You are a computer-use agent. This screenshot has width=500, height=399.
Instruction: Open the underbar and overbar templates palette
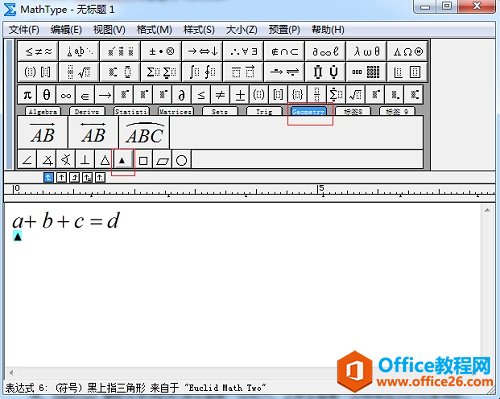pyautogui.click(x=243, y=72)
